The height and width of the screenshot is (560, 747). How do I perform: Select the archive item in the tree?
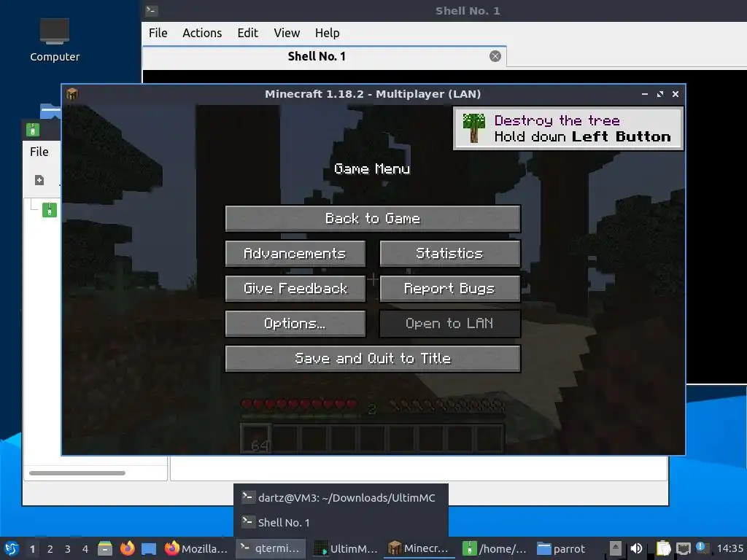click(50, 210)
